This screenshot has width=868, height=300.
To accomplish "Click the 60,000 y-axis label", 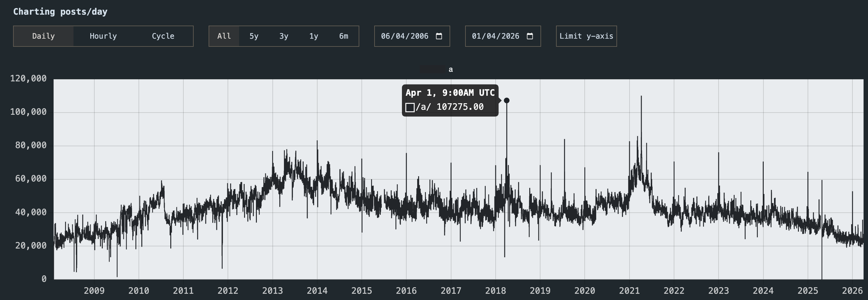I will (x=31, y=179).
